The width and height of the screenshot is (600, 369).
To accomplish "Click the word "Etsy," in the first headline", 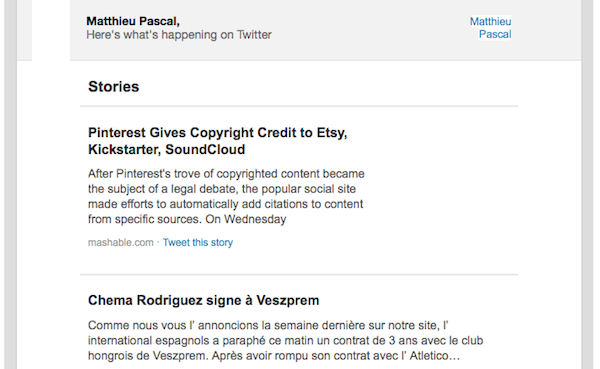I will [332, 133].
